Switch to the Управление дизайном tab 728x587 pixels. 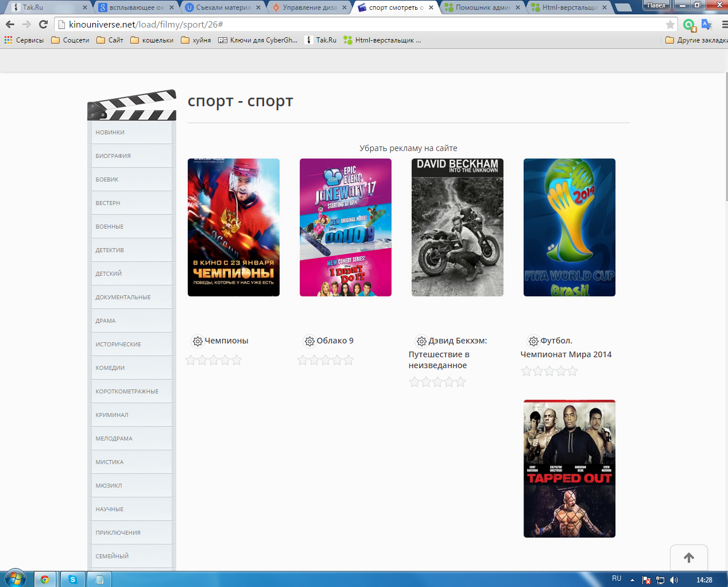(309, 7)
